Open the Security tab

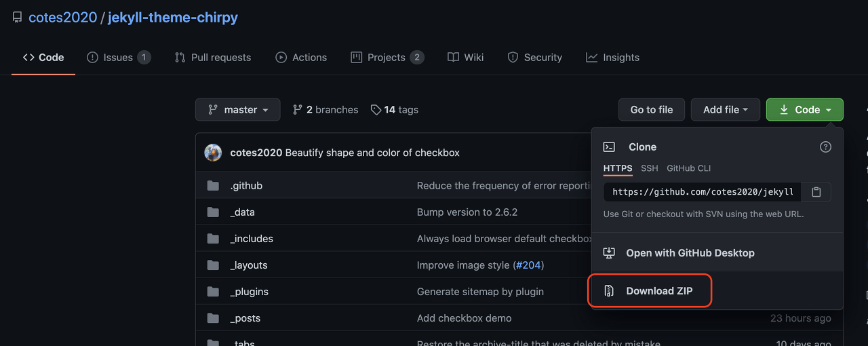point(535,57)
